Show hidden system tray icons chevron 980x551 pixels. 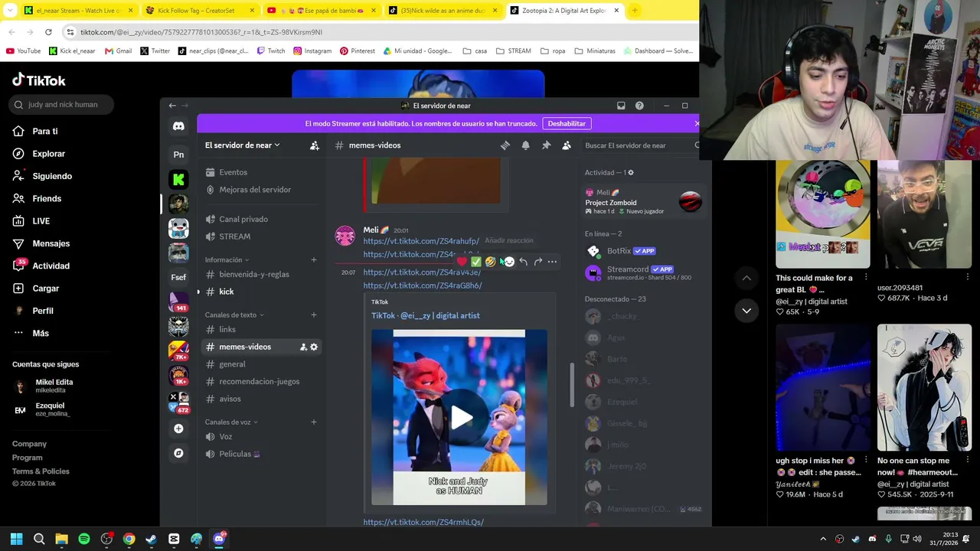pyautogui.click(x=823, y=539)
